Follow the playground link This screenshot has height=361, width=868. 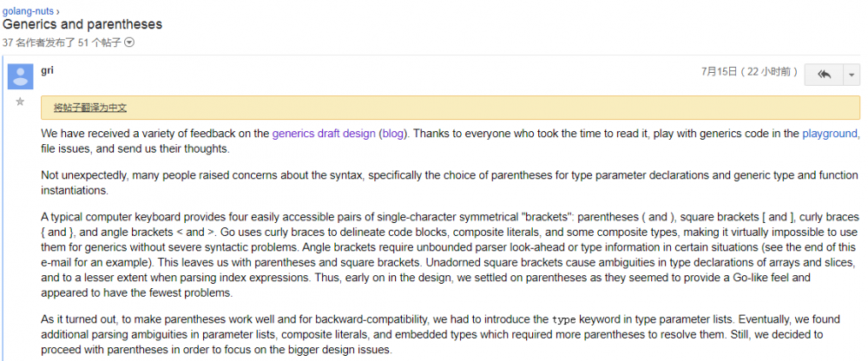pos(830,134)
